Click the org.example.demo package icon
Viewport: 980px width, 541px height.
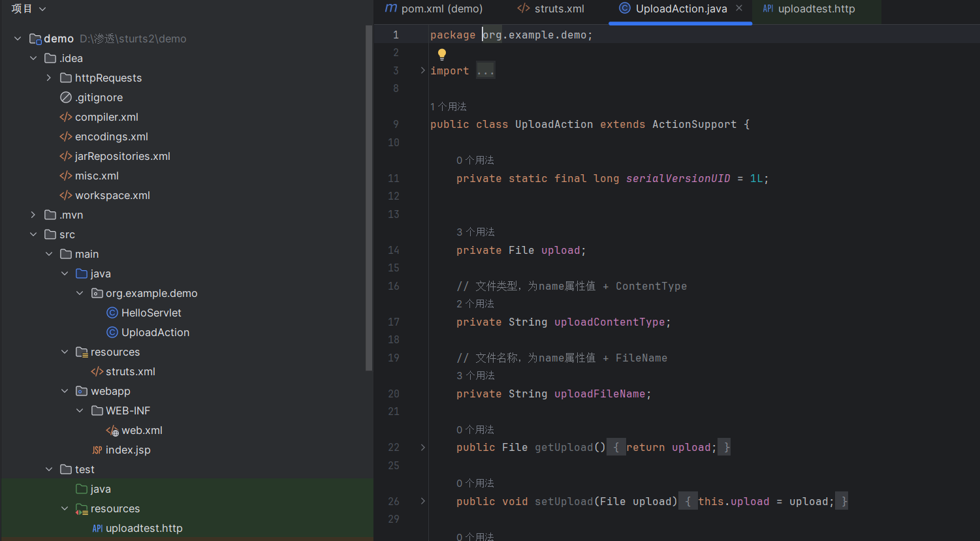pos(97,293)
